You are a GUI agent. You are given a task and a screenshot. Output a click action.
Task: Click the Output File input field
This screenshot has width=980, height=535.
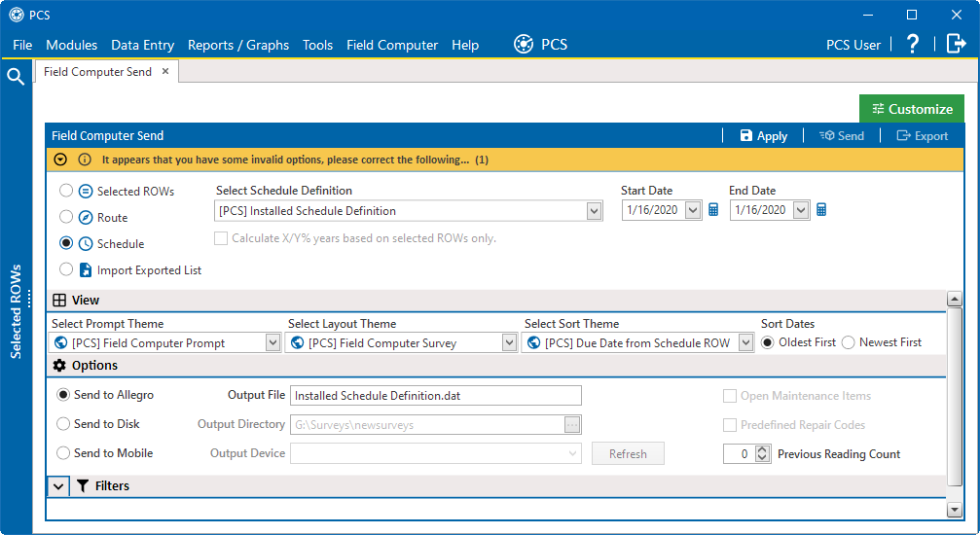(436, 396)
